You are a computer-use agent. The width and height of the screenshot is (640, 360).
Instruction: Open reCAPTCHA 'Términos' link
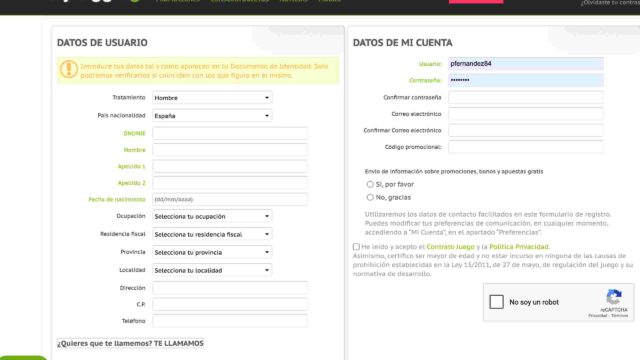[x=620, y=316]
